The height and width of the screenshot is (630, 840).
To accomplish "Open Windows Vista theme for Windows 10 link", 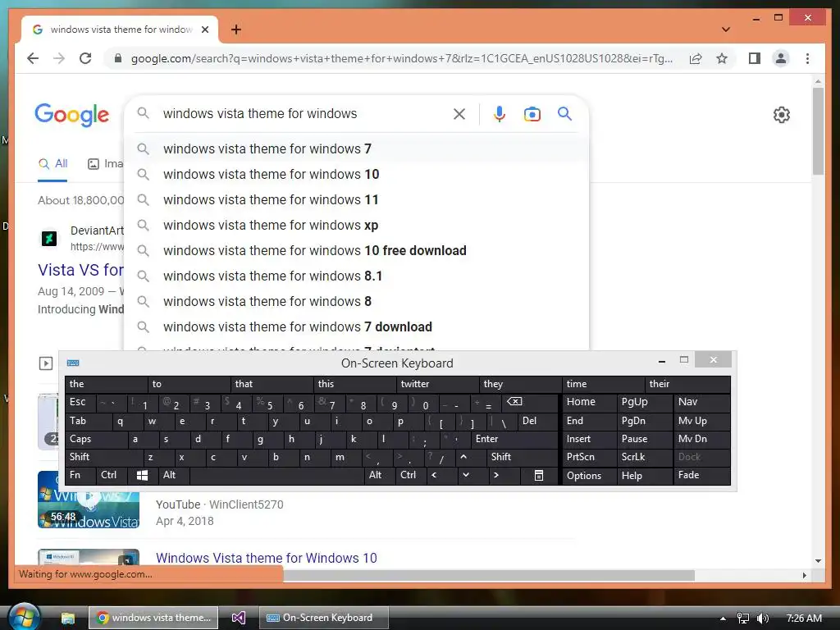I will [267, 558].
